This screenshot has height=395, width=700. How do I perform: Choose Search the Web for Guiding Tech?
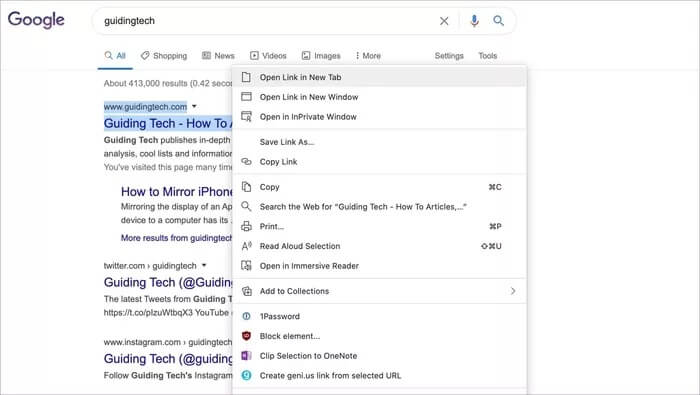pos(379,207)
